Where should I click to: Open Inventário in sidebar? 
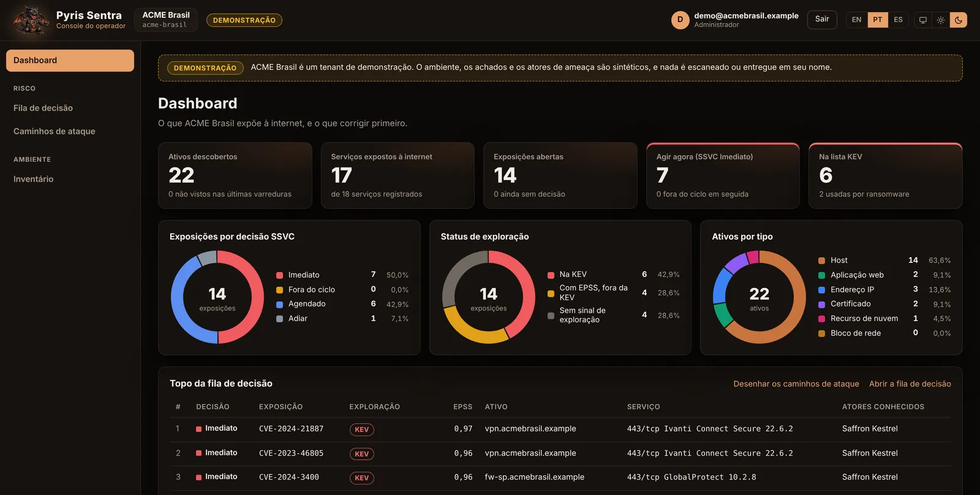click(70, 179)
